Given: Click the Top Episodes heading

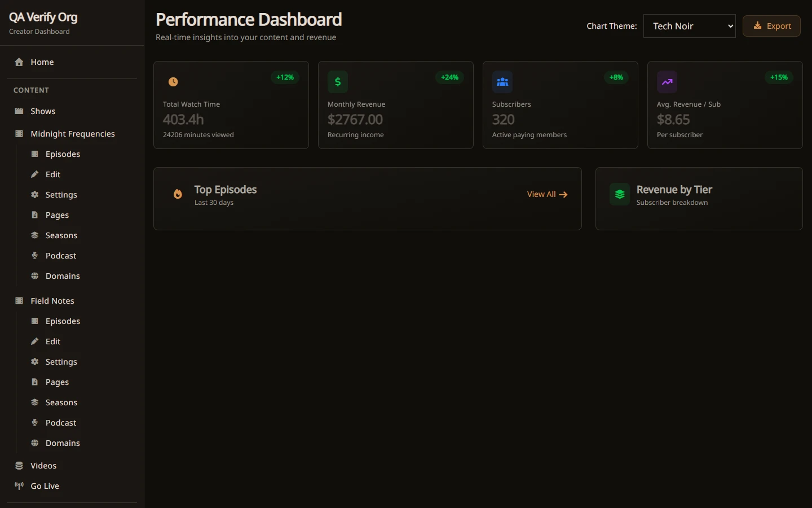Looking at the screenshot, I should [226, 190].
